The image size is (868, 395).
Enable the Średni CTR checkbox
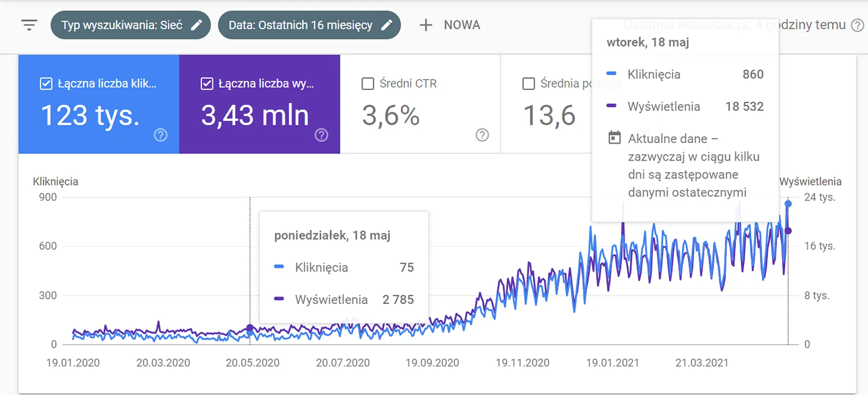point(368,84)
